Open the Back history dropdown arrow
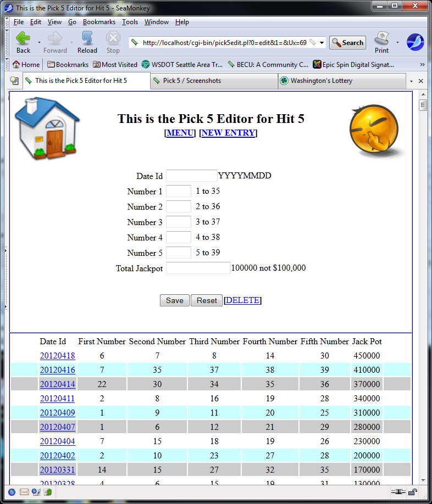 coord(39,42)
